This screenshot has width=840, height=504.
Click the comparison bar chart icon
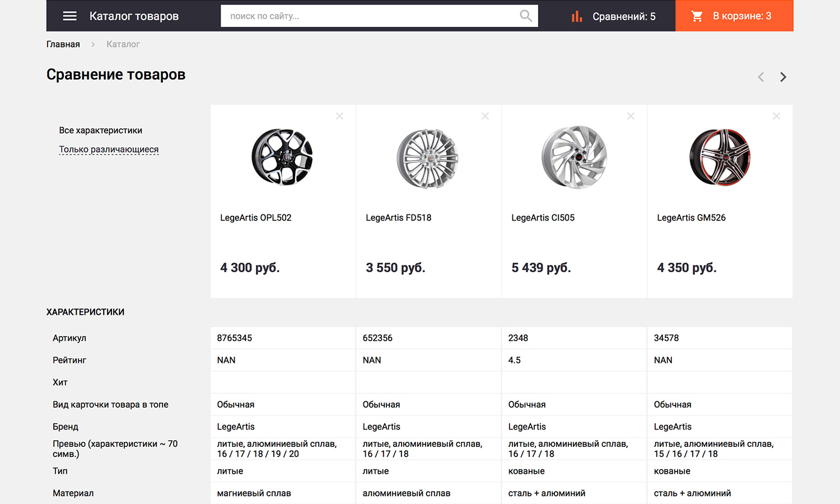coord(577,16)
